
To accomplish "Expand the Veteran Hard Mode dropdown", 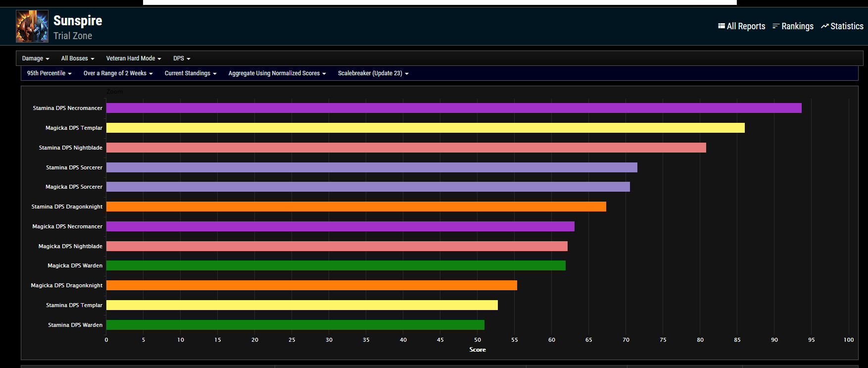I will click(x=134, y=58).
